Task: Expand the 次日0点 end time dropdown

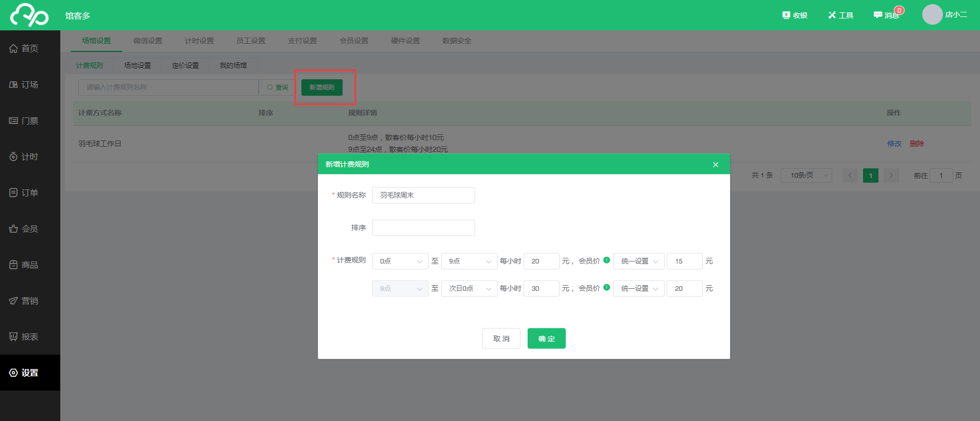Action: click(469, 289)
